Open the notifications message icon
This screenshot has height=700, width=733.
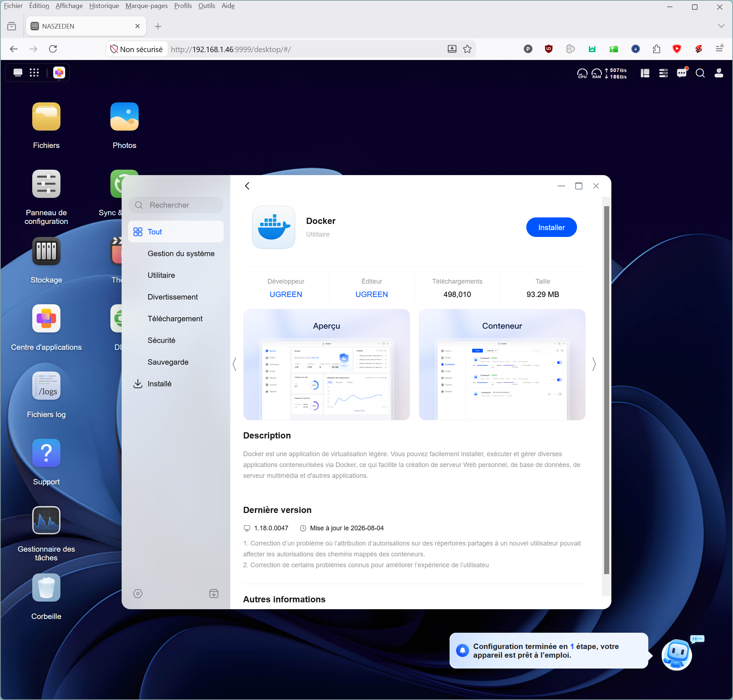[x=682, y=73]
